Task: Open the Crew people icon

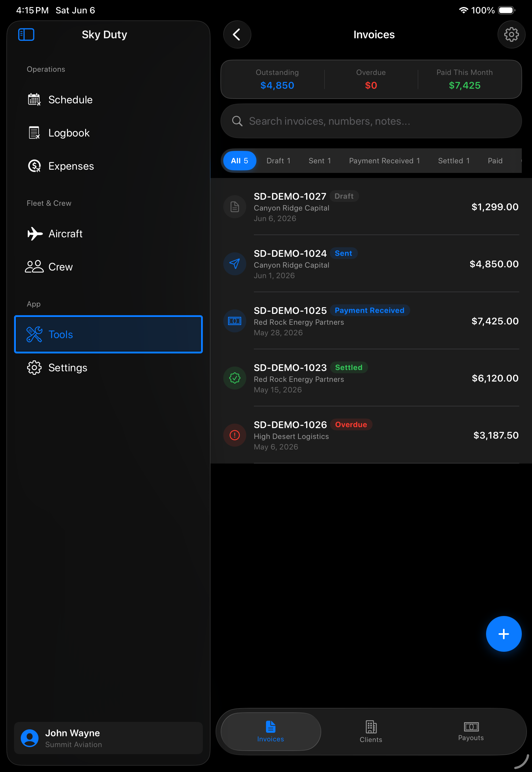Action: pos(34,267)
